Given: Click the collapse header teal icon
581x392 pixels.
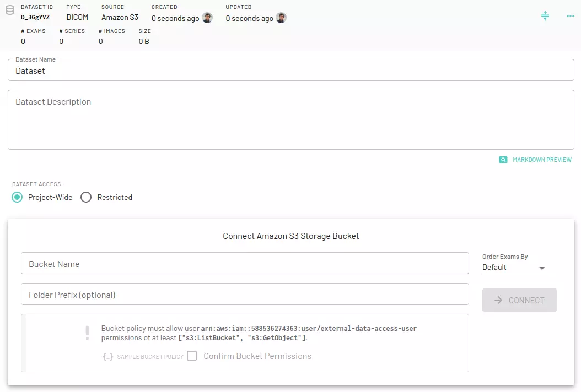Looking at the screenshot, I should pyautogui.click(x=545, y=16).
